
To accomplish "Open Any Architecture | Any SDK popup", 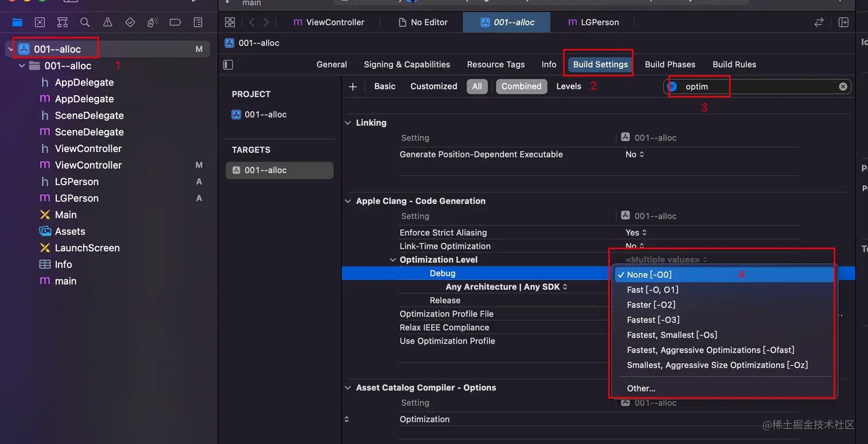I will pyautogui.click(x=506, y=287).
